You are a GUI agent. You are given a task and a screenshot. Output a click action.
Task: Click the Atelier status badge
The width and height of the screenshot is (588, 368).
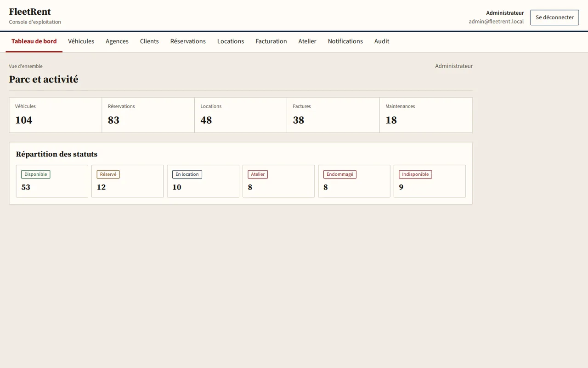[x=258, y=174]
